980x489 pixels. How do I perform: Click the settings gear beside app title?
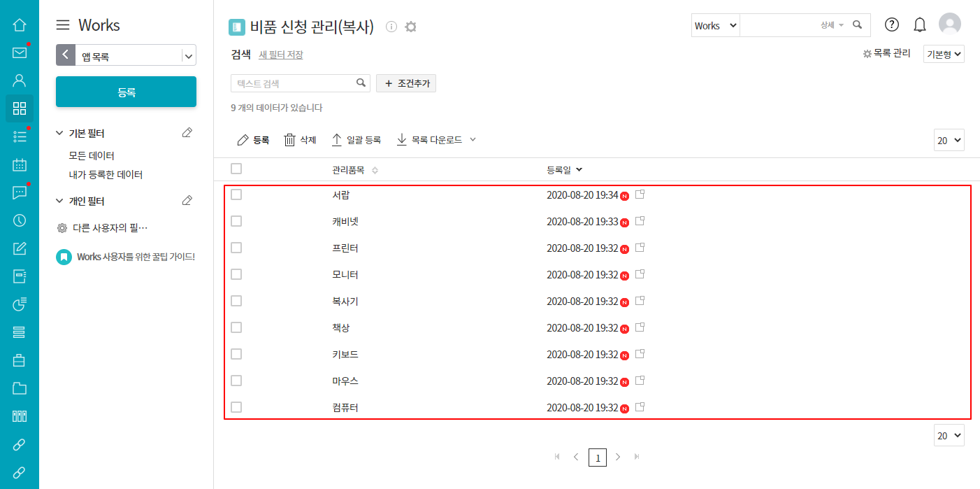pos(411,27)
